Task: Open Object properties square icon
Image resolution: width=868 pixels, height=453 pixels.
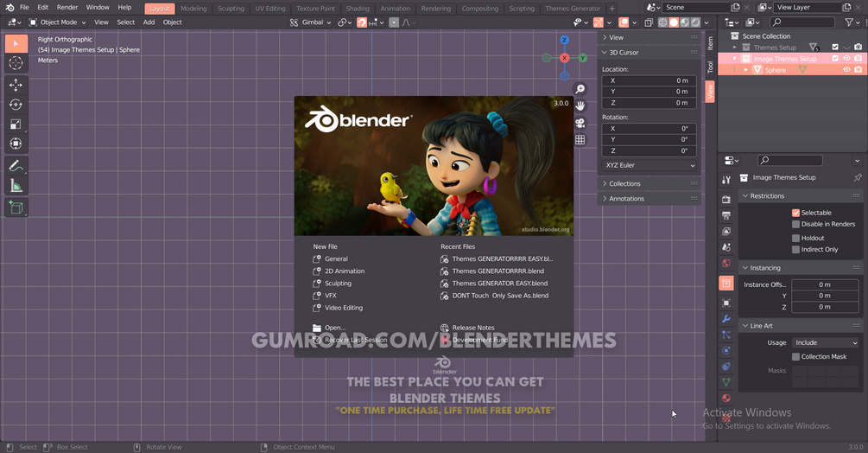Action: (x=726, y=303)
